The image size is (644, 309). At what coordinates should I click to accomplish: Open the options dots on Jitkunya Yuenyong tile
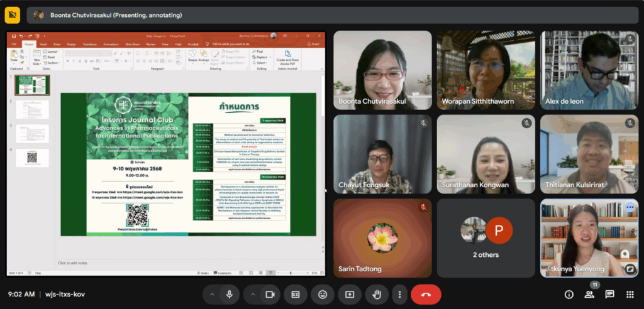(x=630, y=208)
